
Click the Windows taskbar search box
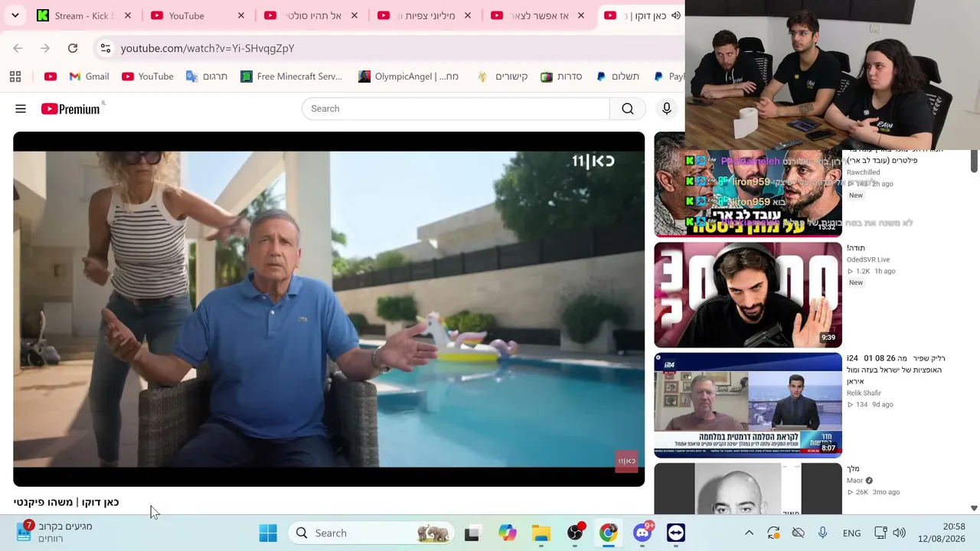371,533
